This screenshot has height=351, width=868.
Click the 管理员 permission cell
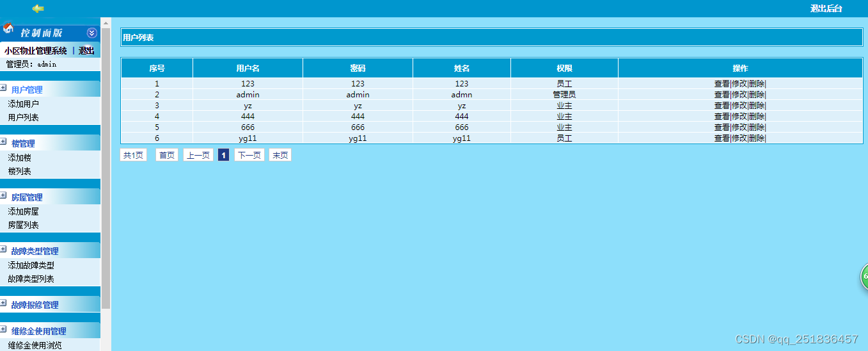coord(564,94)
